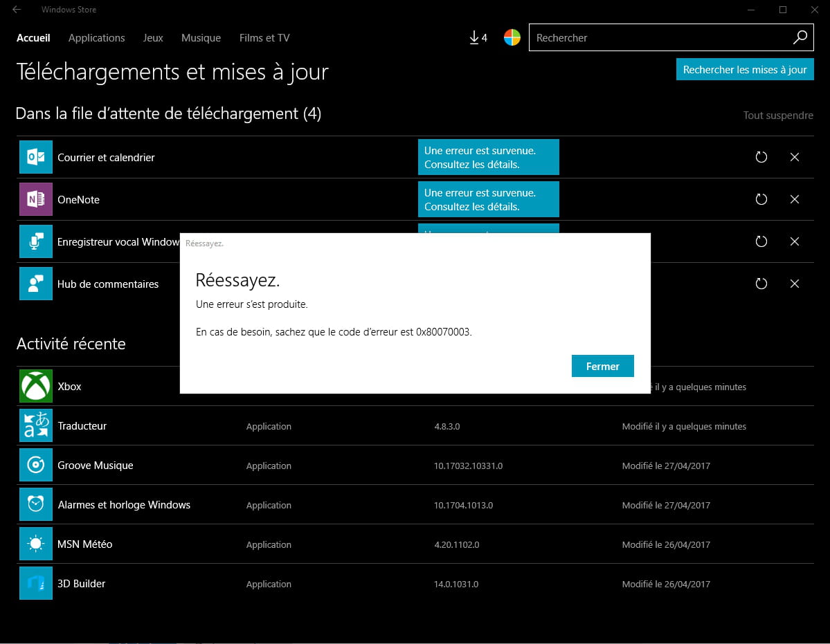The image size is (830, 644).
Task: Maximize the Windows Store window
Action: pyautogui.click(x=783, y=10)
